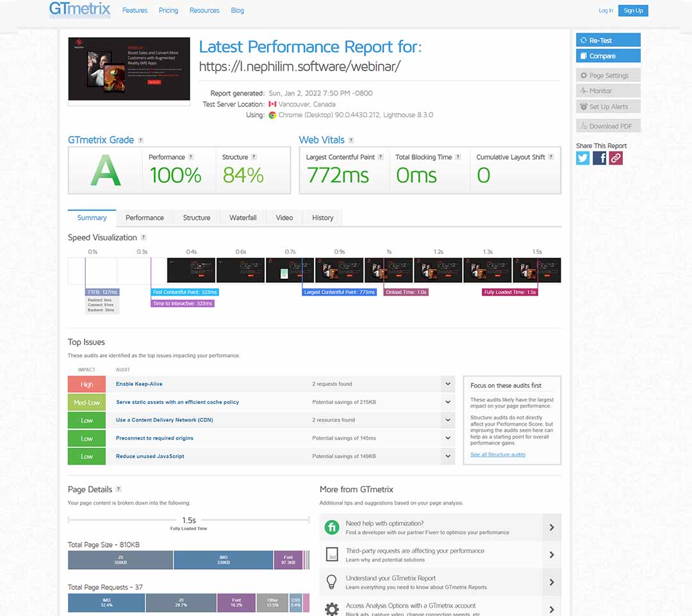Select the Monitor waveform icon

(x=584, y=90)
